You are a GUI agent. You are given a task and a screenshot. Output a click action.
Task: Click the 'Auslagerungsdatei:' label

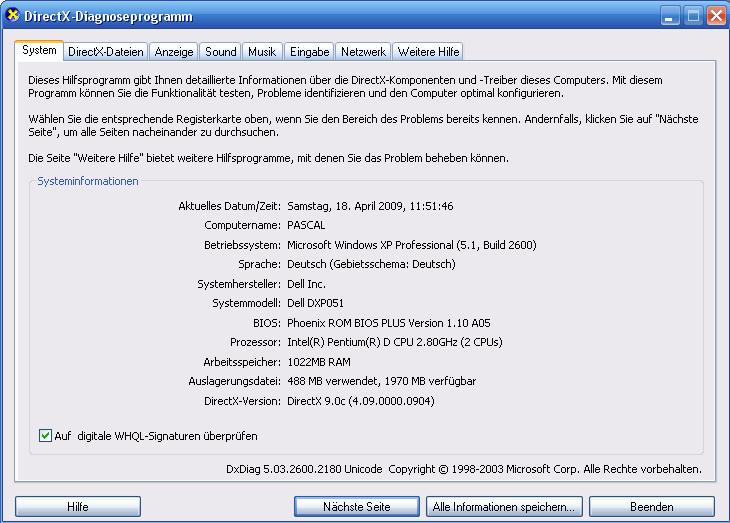[x=234, y=381]
